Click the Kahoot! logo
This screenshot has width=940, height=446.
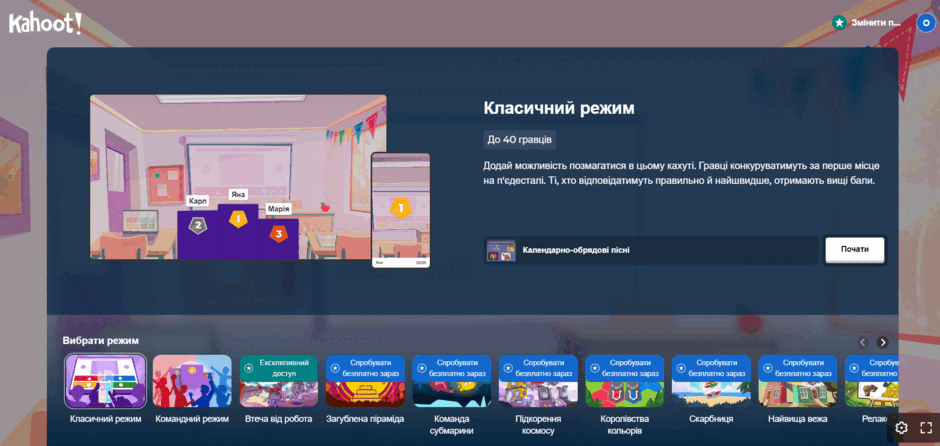click(x=45, y=23)
